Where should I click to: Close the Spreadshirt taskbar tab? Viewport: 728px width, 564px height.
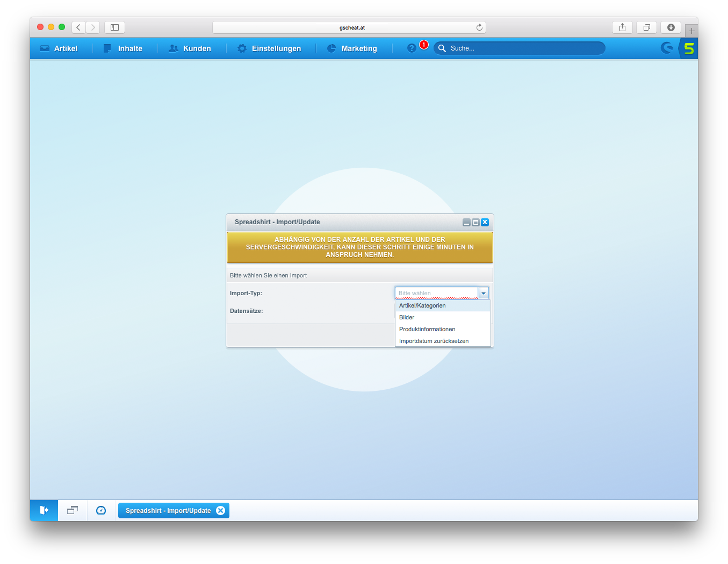pyautogui.click(x=220, y=511)
